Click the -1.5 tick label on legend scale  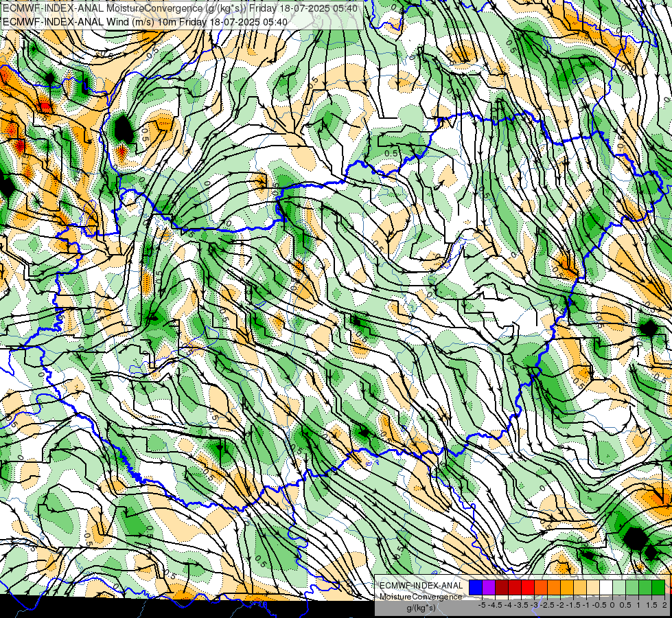(x=573, y=605)
